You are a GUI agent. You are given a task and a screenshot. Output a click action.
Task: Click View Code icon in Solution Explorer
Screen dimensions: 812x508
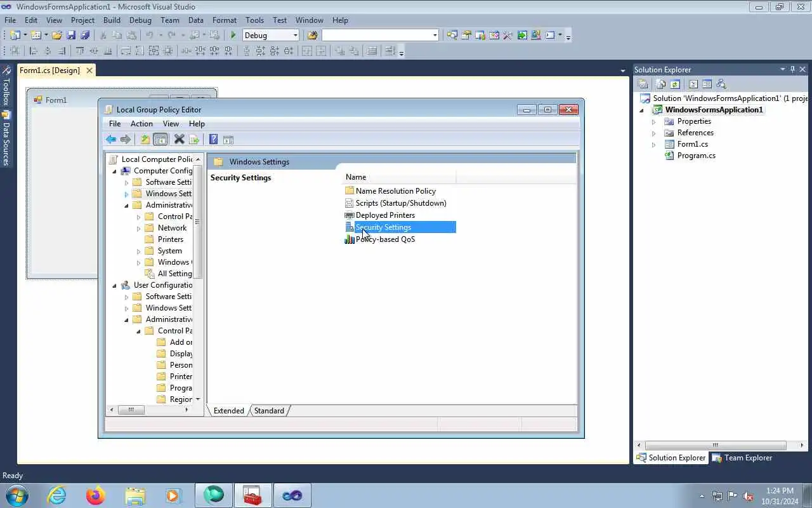[x=693, y=84]
